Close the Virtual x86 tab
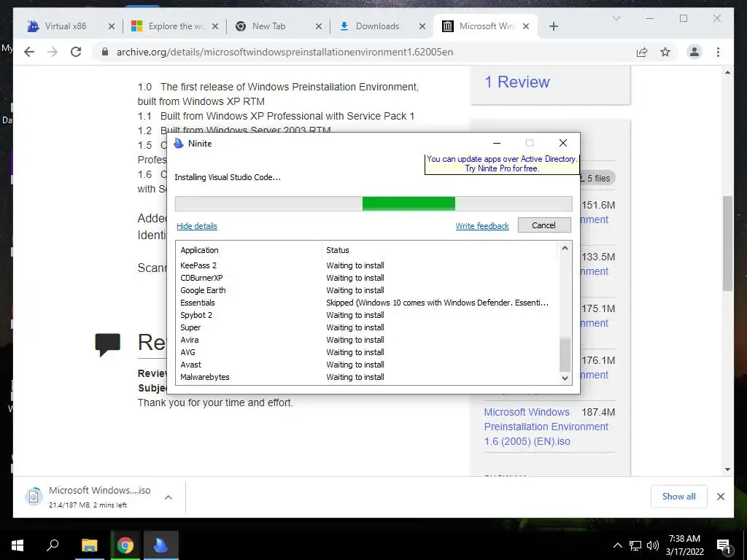The height and width of the screenshot is (560, 747). 112,26
